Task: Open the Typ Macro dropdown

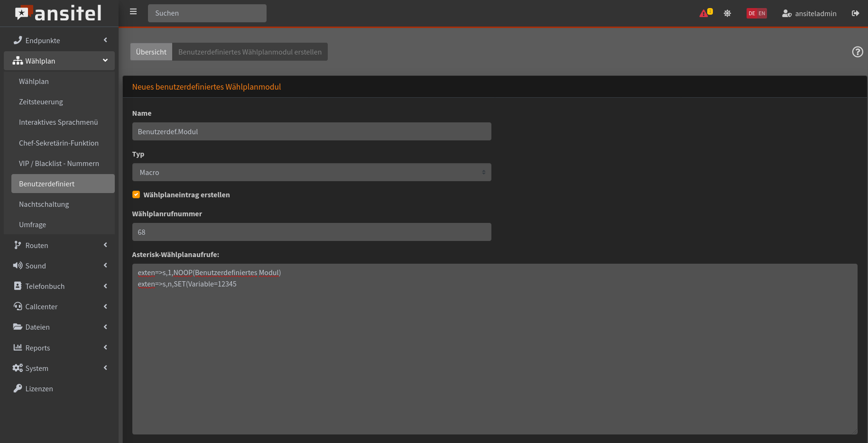Action: (311, 172)
